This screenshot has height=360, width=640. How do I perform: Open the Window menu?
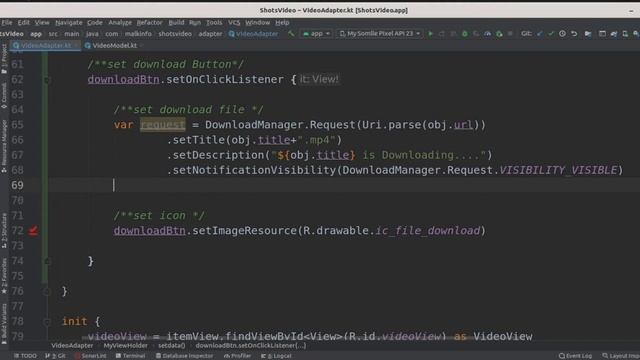coord(258,22)
